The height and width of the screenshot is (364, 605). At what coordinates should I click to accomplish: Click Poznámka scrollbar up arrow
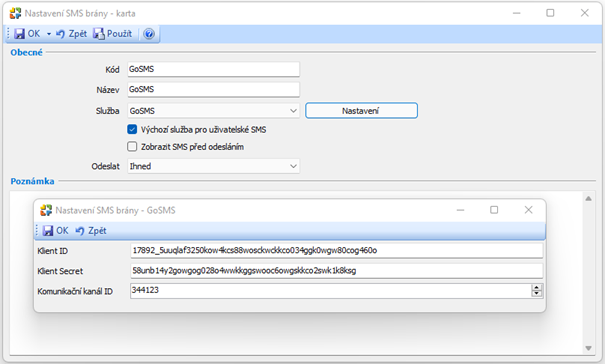(588, 198)
